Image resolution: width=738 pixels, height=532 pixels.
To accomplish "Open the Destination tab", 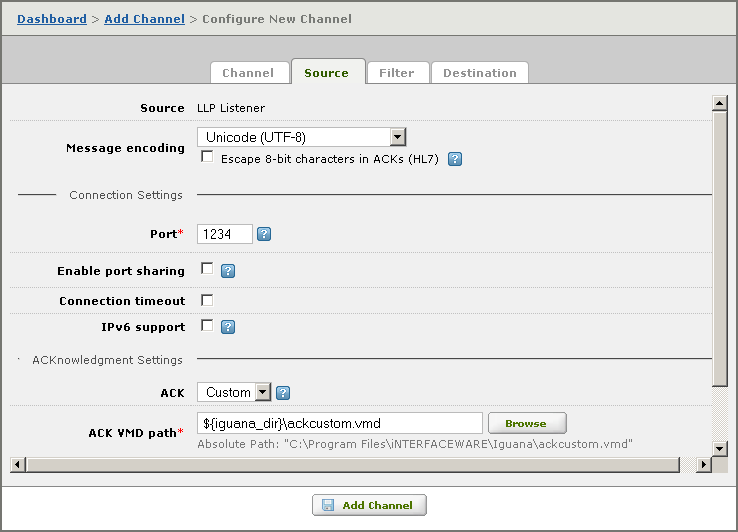I will point(480,73).
